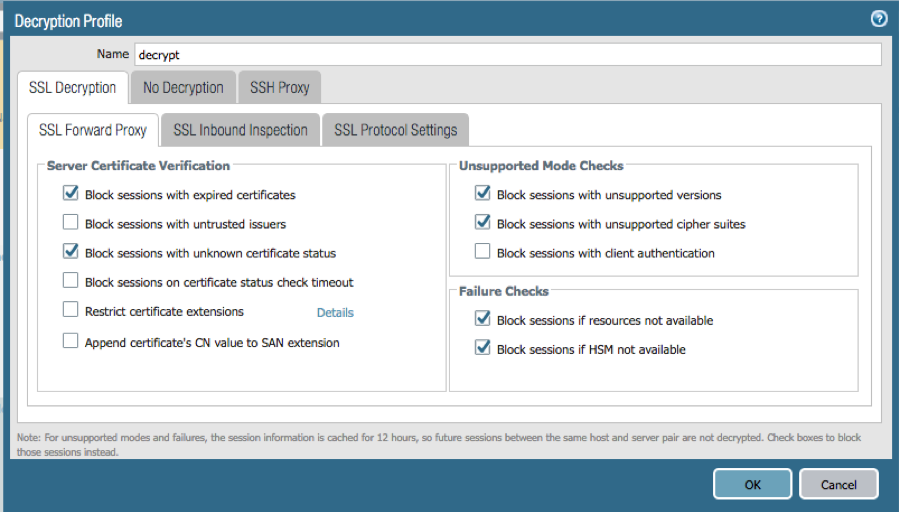Toggle Block sessions if HSM not available
Screen dimensions: 899x512
pos(483,348)
